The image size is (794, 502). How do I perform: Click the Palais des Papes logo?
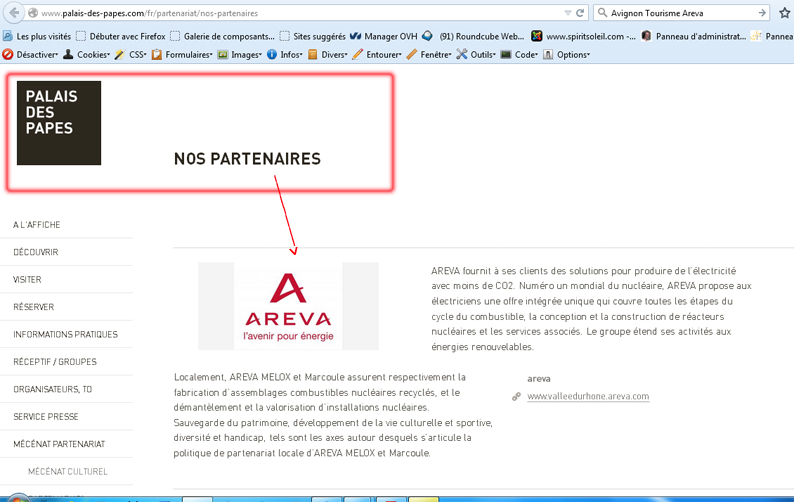[59, 123]
